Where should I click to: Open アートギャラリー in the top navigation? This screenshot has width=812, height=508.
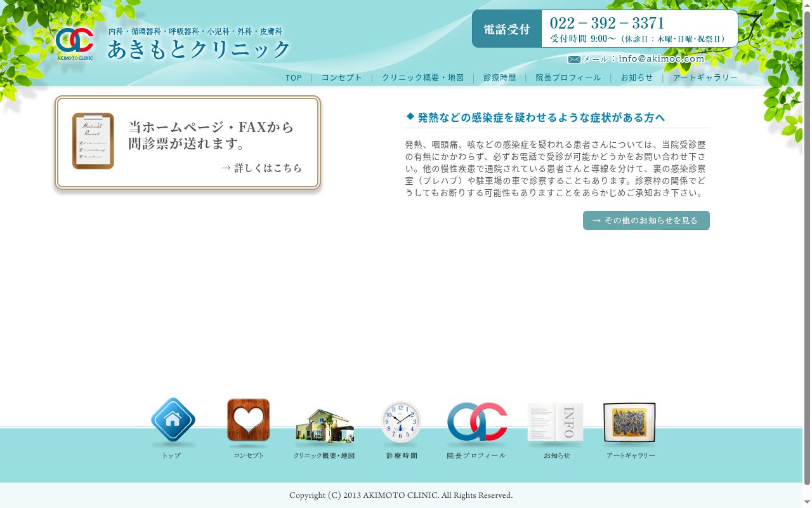705,78
